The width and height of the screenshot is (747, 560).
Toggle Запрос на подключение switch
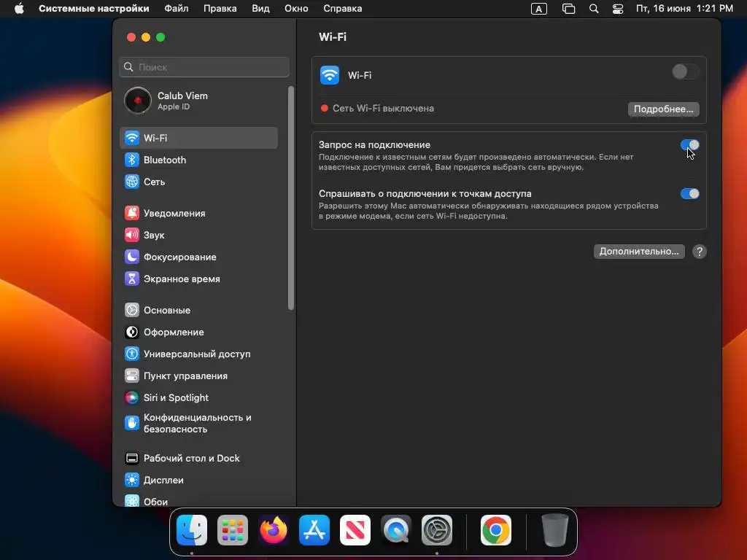tap(689, 145)
